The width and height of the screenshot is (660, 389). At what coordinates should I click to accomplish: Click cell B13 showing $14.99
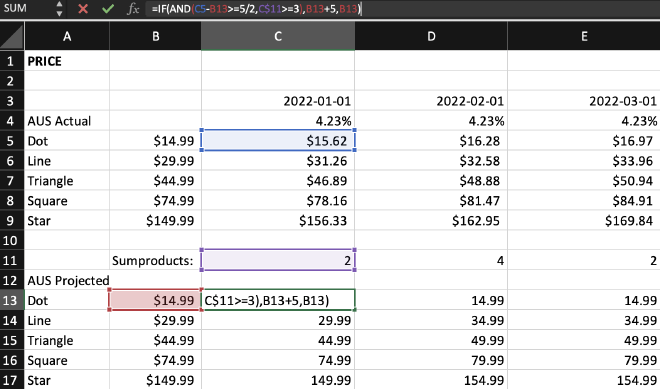[x=155, y=301]
